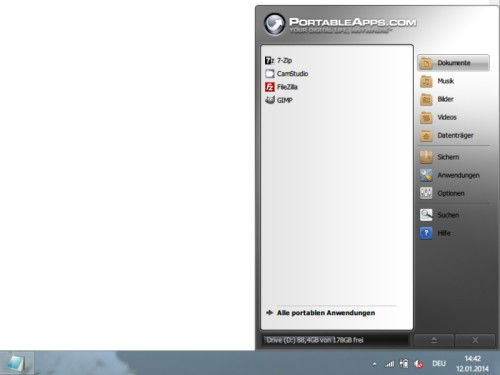Open the Sichern backup option
The image size is (500, 375).
coord(439,157)
